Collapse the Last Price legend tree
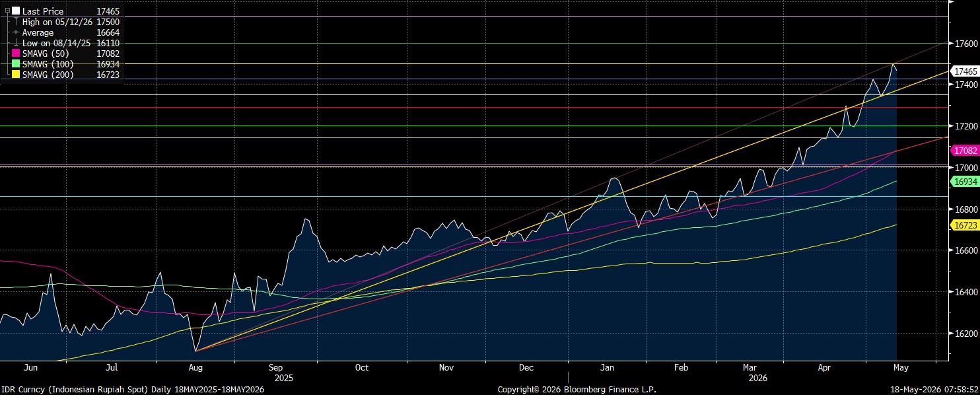 7,11
